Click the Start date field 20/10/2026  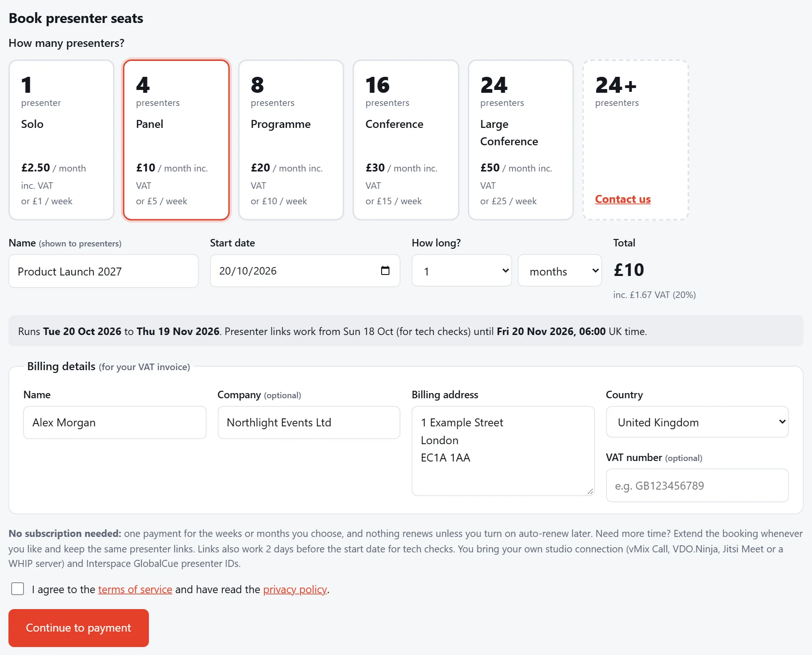(305, 270)
